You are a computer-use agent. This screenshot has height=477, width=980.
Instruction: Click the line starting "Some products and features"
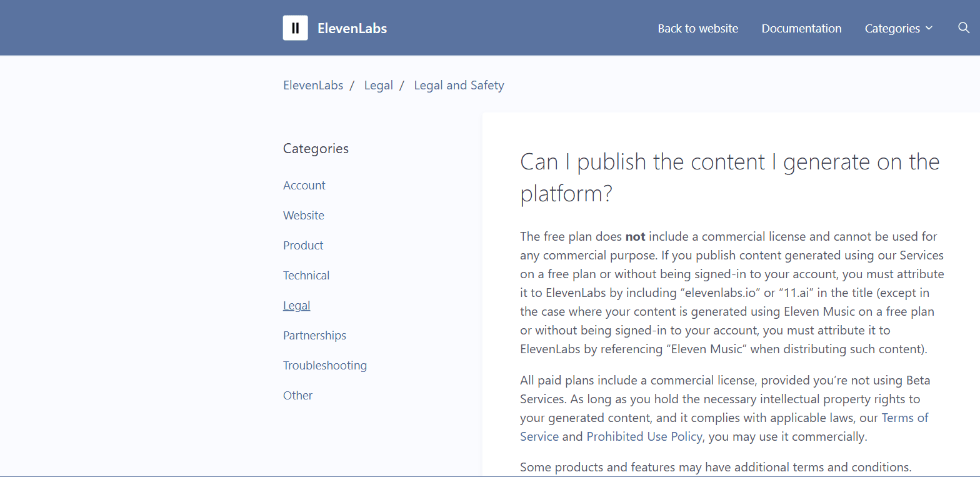(716, 467)
